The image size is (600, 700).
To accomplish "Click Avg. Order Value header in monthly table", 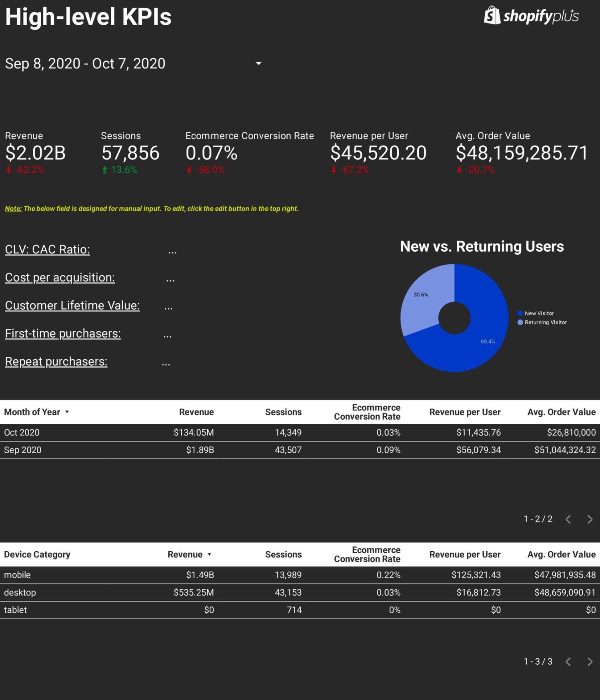I will pyautogui.click(x=562, y=412).
